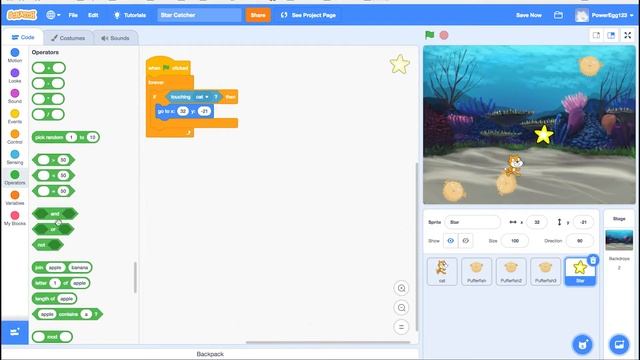The image size is (640, 360).
Task: Open Tutorials from the menu bar
Action: pyautogui.click(x=130, y=15)
